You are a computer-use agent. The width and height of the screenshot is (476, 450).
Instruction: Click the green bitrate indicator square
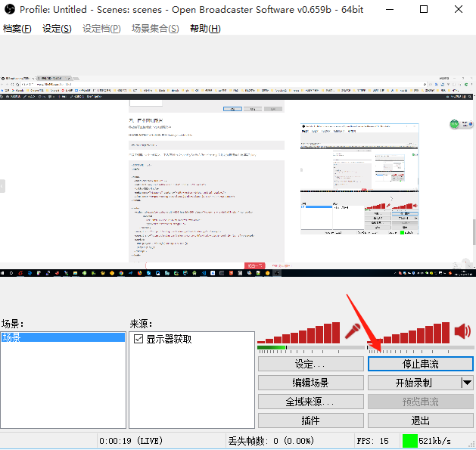point(410,441)
